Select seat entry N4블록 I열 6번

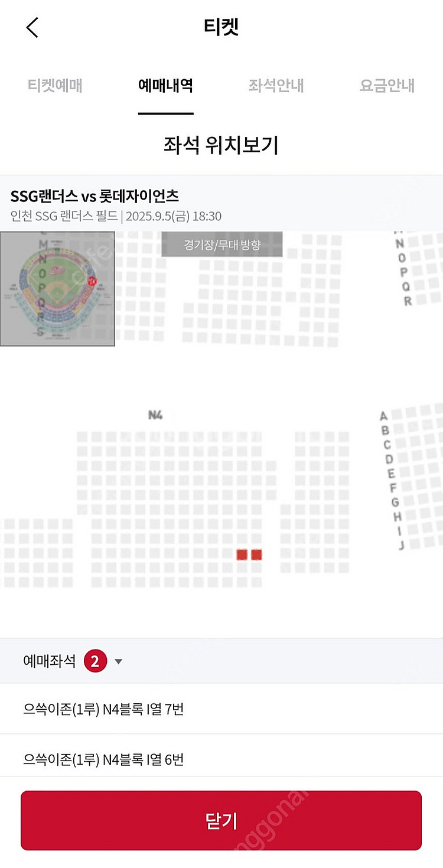[x=103, y=759]
